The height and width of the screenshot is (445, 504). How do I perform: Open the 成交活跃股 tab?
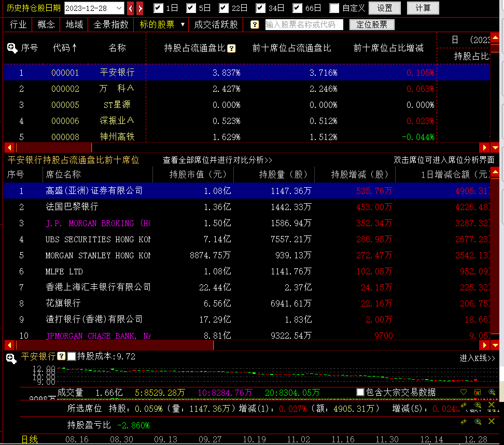(216, 25)
